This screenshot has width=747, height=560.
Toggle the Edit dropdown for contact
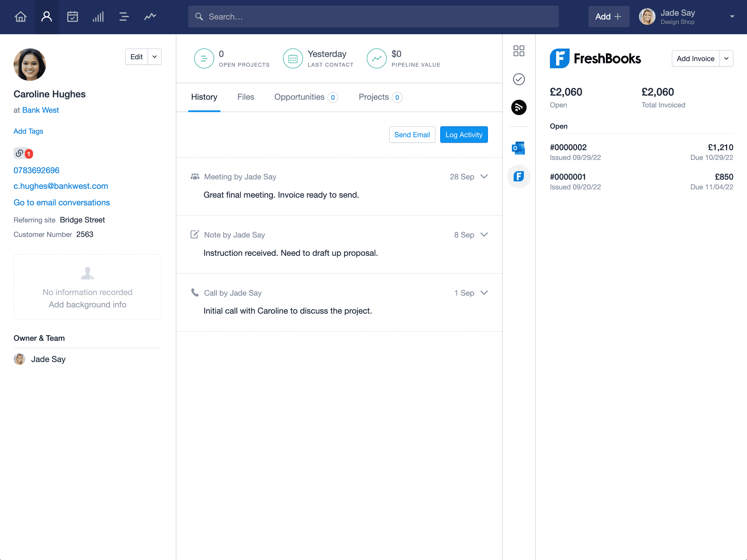tap(154, 56)
